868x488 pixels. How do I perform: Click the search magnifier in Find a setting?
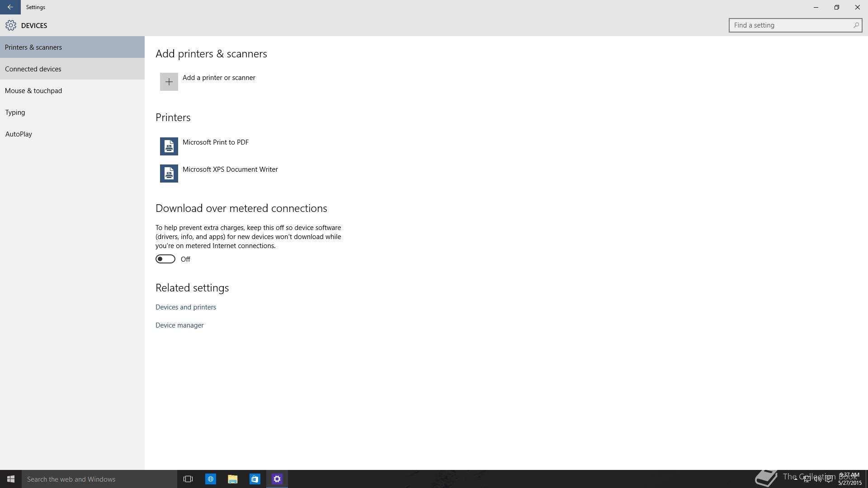(x=856, y=25)
